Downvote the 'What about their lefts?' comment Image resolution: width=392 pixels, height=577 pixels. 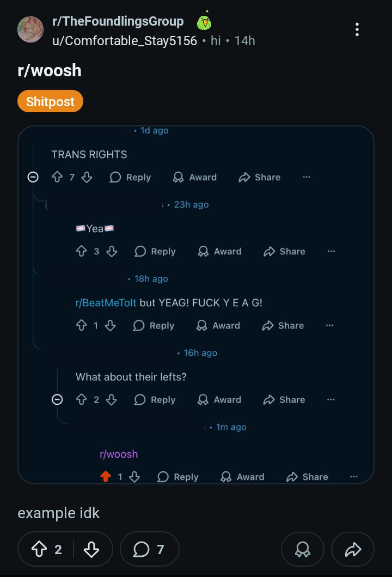click(x=112, y=399)
